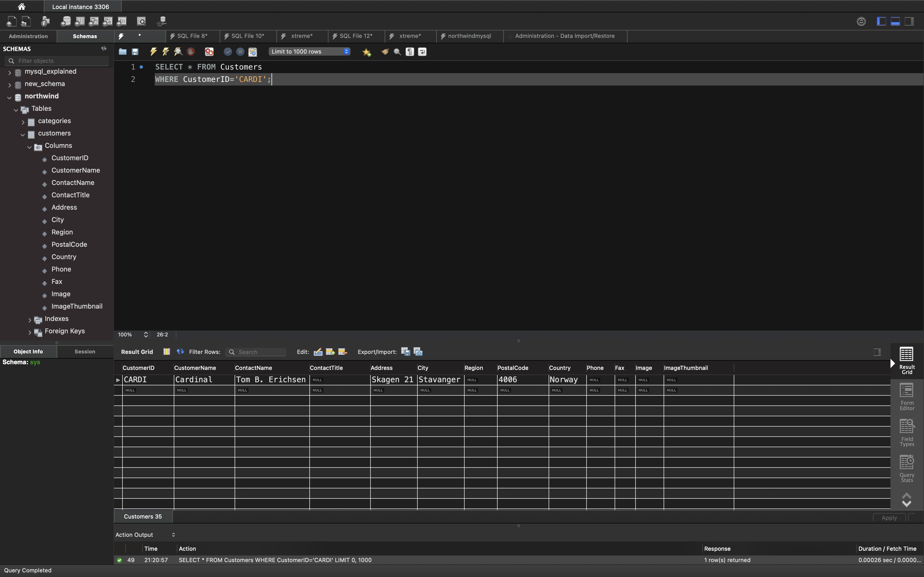924x577 pixels.
Task: Open the Session tab in info panel
Action: (x=85, y=351)
